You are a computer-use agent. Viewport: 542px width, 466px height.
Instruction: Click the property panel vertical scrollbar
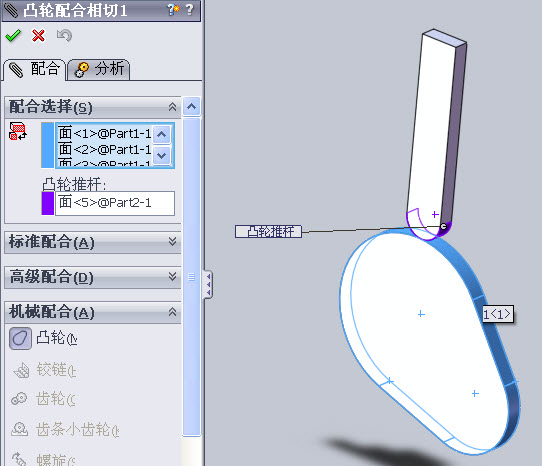191,277
